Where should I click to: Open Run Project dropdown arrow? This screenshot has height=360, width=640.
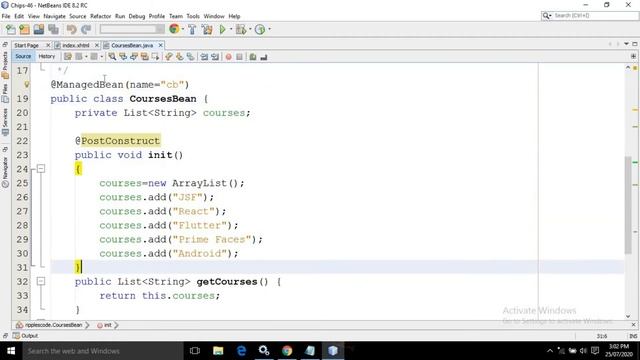click(x=231, y=29)
